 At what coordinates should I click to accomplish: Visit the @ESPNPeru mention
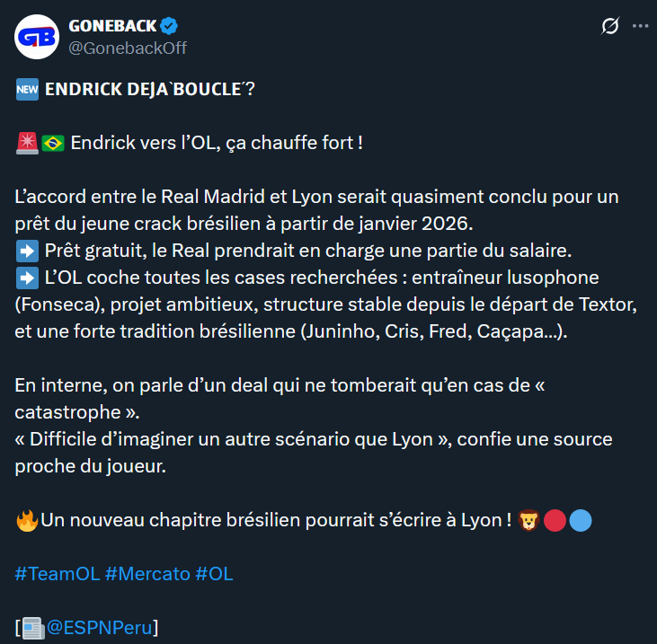[x=102, y=627]
